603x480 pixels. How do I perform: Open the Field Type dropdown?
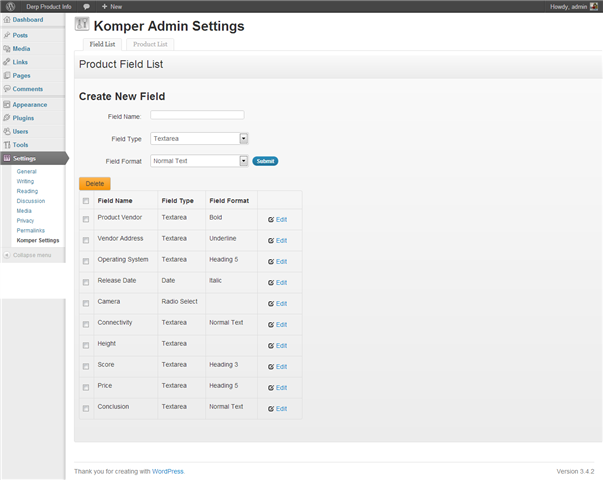click(x=199, y=138)
